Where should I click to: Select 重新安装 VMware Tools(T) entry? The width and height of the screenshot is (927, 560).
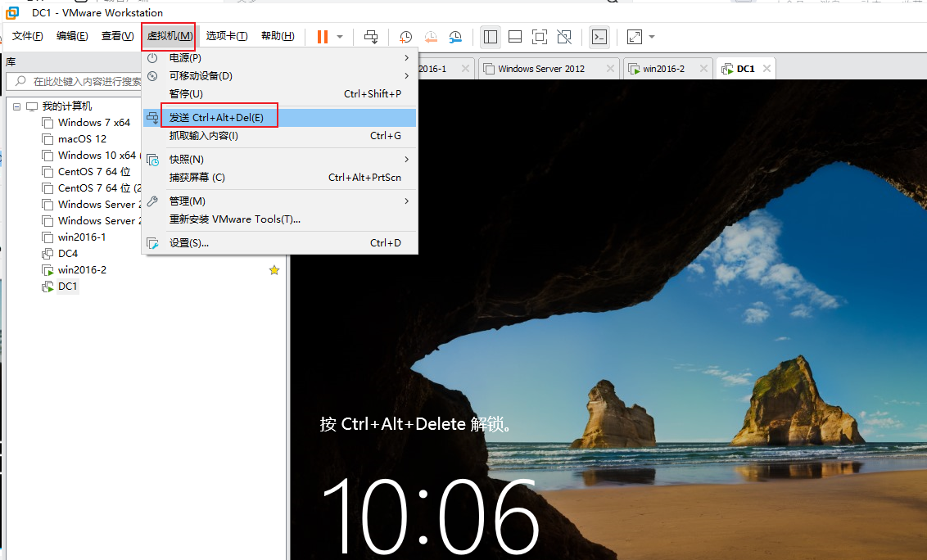[279, 219]
